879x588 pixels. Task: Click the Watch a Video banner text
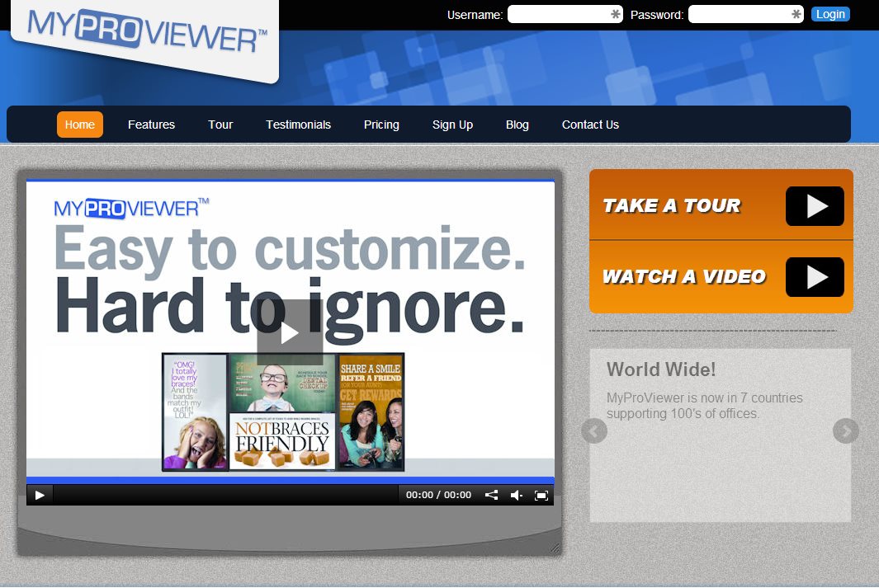click(x=684, y=276)
